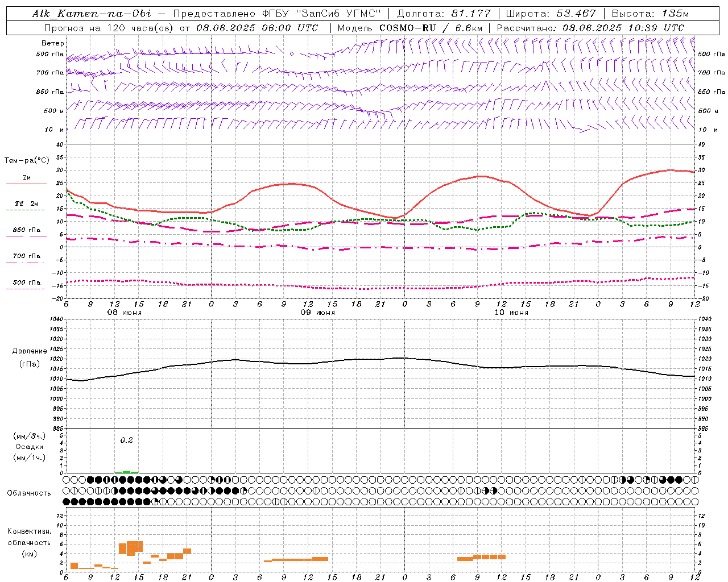The width and height of the screenshot is (728, 582).
Task: Click the '0.2' precipitation amount value
Action: pyautogui.click(x=126, y=440)
